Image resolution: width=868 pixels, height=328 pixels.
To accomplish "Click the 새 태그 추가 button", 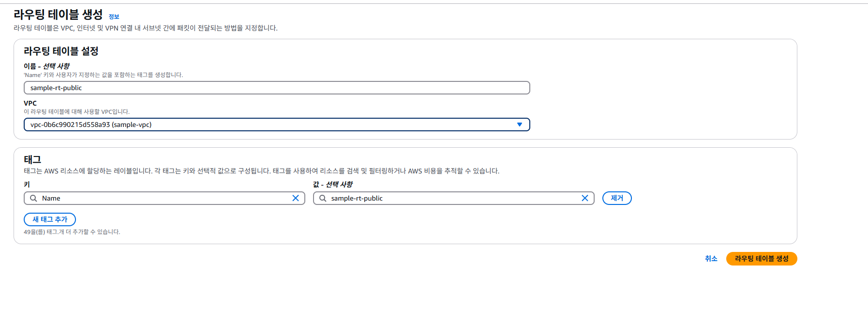I will [49, 219].
